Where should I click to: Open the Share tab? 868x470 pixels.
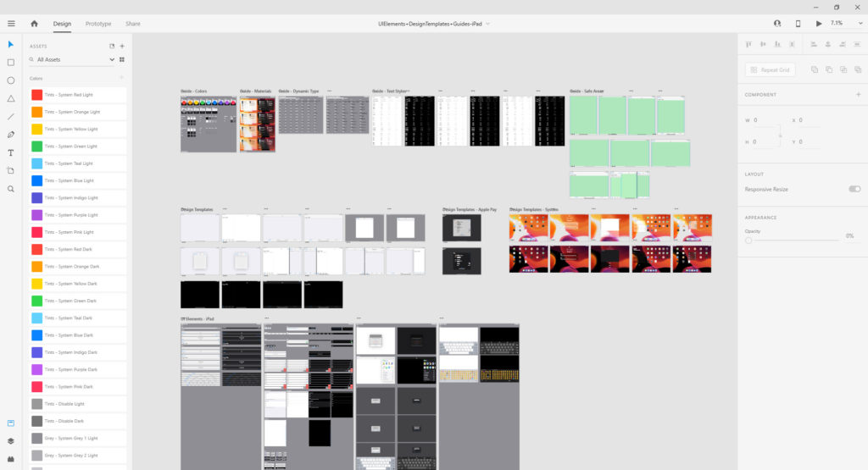(x=133, y=24)
